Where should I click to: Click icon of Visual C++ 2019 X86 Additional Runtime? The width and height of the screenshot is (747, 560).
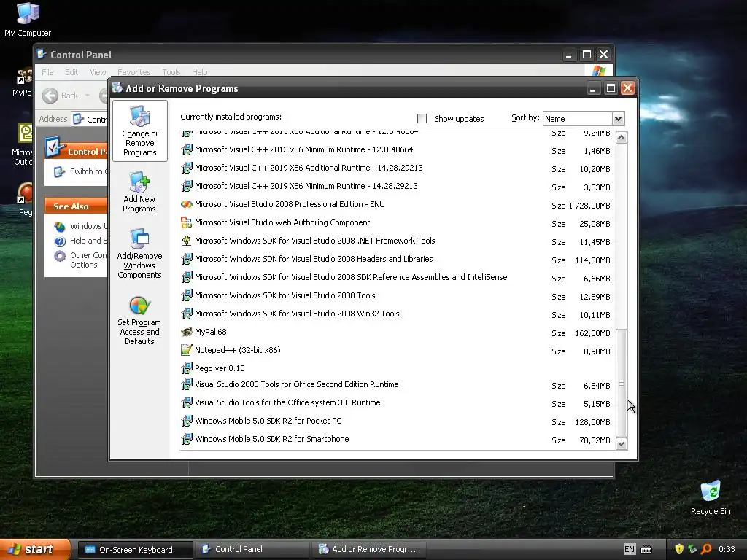pos(186,168)
